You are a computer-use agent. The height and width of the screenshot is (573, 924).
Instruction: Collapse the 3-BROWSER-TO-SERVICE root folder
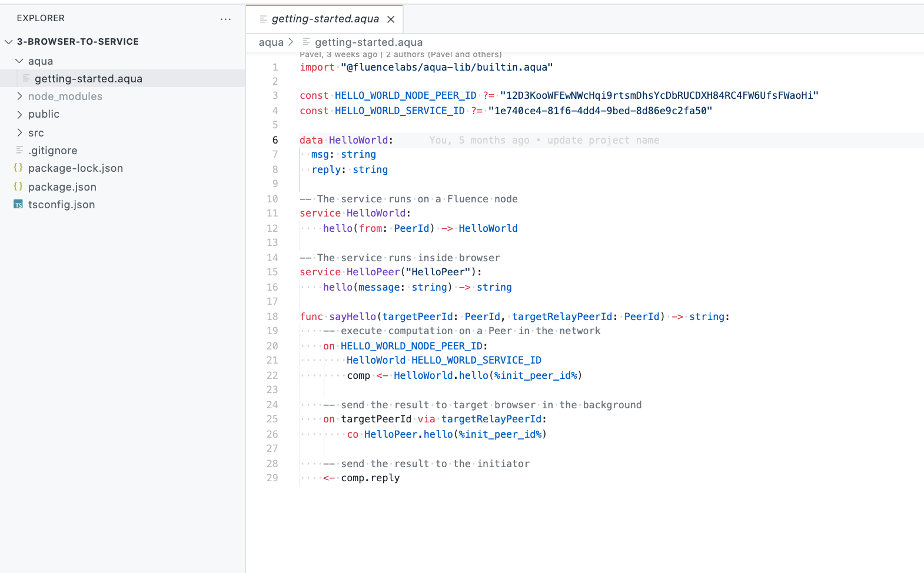tap(8, 42)
